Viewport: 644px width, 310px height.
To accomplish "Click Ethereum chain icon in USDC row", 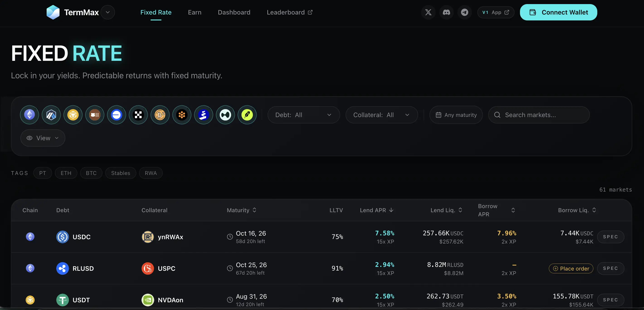I will [30, 237].
